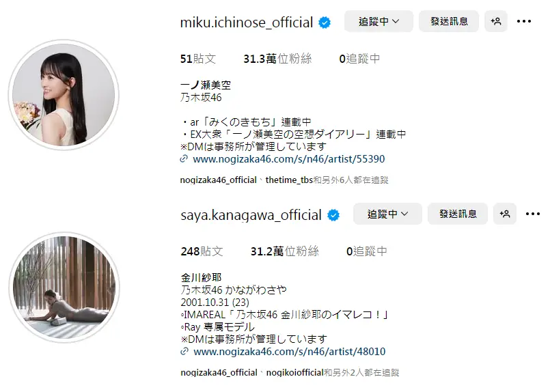This screenshot has height=392, width=550.
Task: Open the nogizaka46.com/s/n46/artist/48010 link
Action: point(290,351)
